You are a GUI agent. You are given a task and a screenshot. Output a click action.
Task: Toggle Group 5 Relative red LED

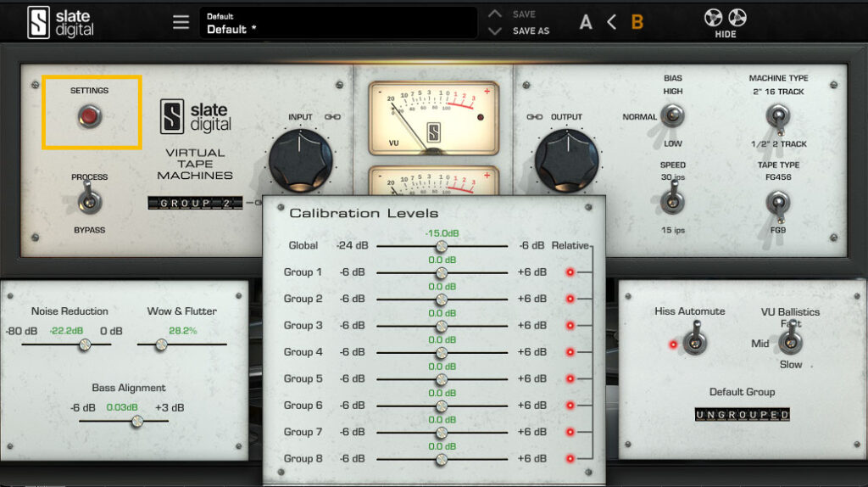click(570, 378)
